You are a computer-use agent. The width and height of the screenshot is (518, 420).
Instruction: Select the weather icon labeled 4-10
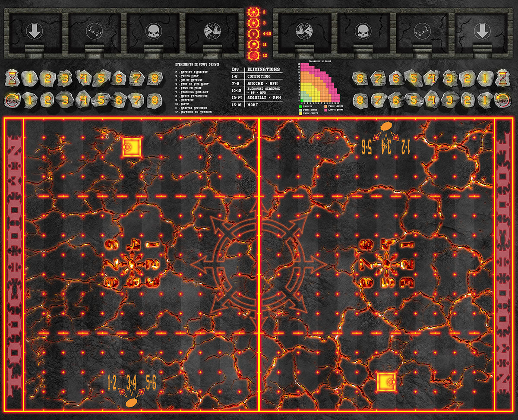point(253,33)
